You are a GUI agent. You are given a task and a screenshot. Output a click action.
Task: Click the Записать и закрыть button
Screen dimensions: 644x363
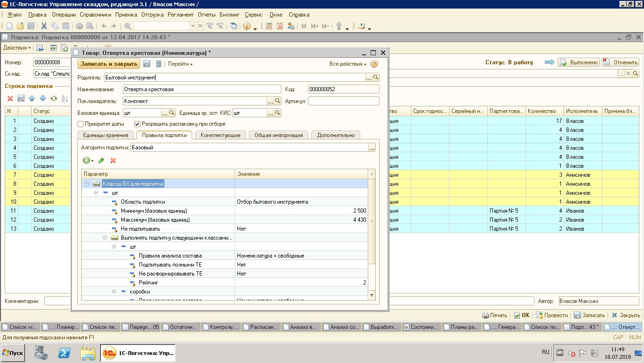click(109, 64)
